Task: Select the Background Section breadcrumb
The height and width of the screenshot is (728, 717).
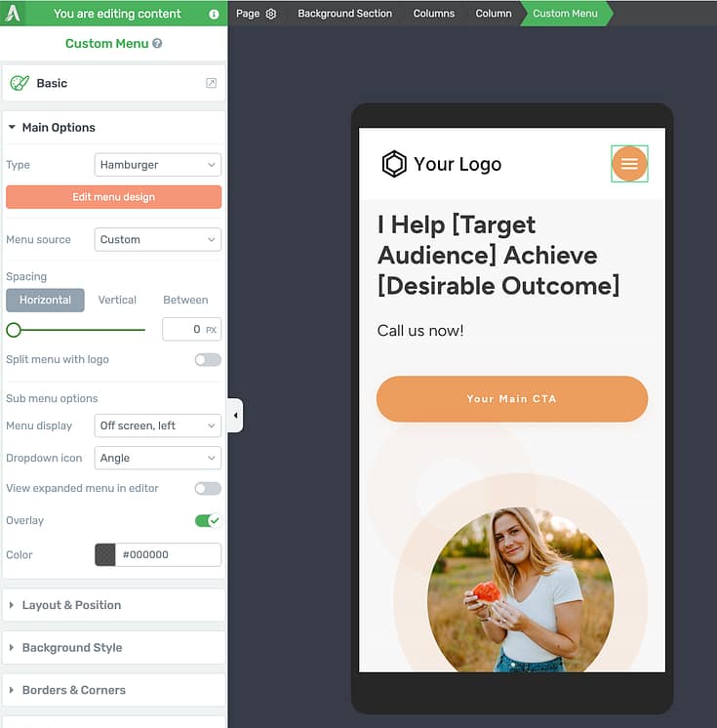Action: (x=344, y=14)
